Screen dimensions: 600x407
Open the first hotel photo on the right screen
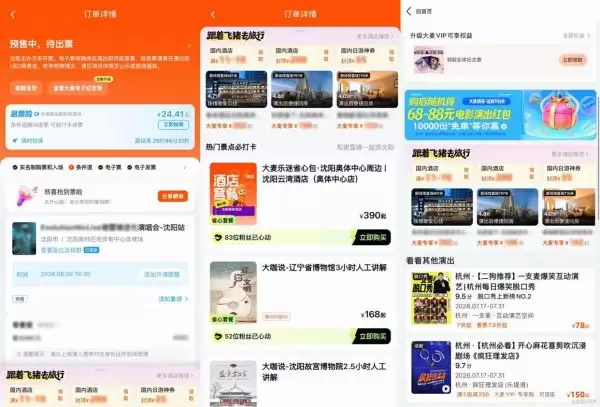[x=442, y=207]
